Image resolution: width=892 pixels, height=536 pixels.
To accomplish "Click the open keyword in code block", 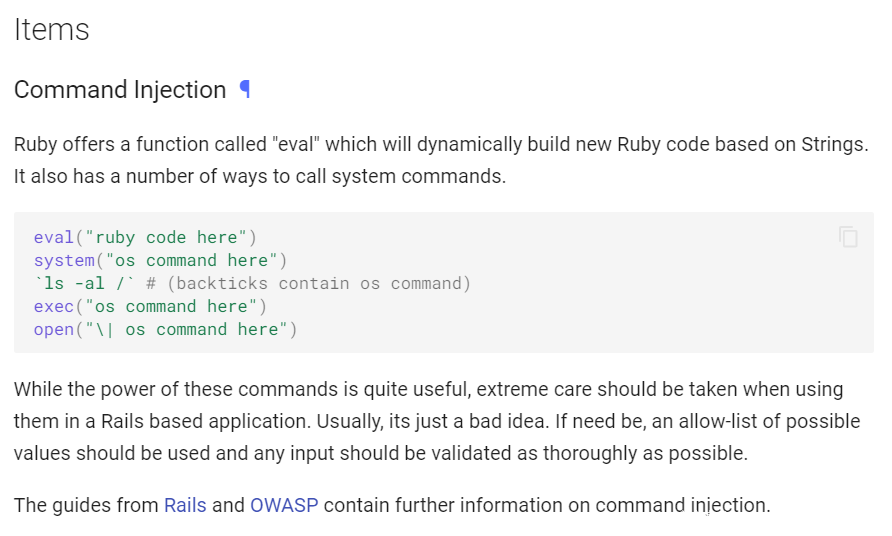I will pyautogui.click(x=53, y=329).
